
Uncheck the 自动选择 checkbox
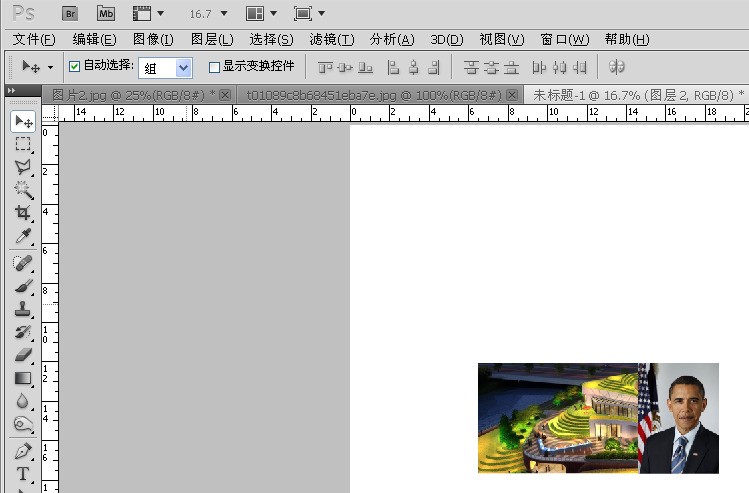tap(74, 66)
